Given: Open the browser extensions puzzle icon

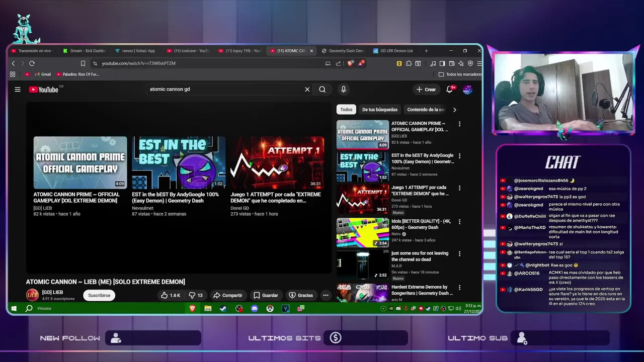Looking at the screenshot, I should pos(409,63).
